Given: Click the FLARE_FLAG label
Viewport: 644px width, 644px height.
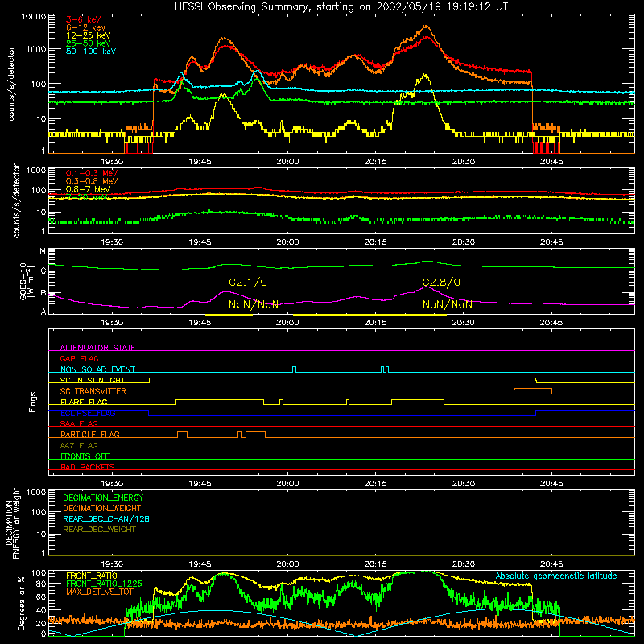Looking at the screenshot, I should coord(84,402).
